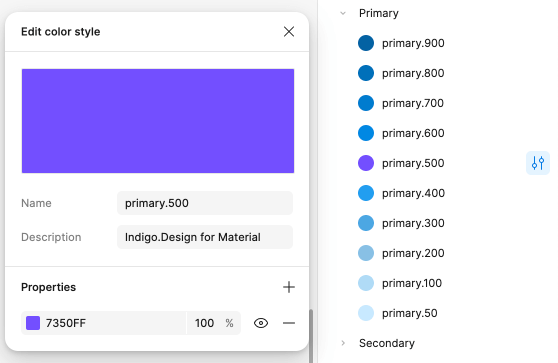Collapse the Primary color group
The width and height of the screenshot is (558, 363).
click(343, 14)
